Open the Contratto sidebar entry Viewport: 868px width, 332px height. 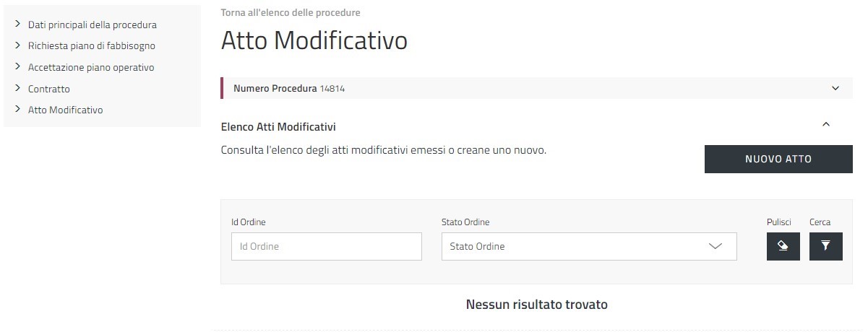coord(49,89)
